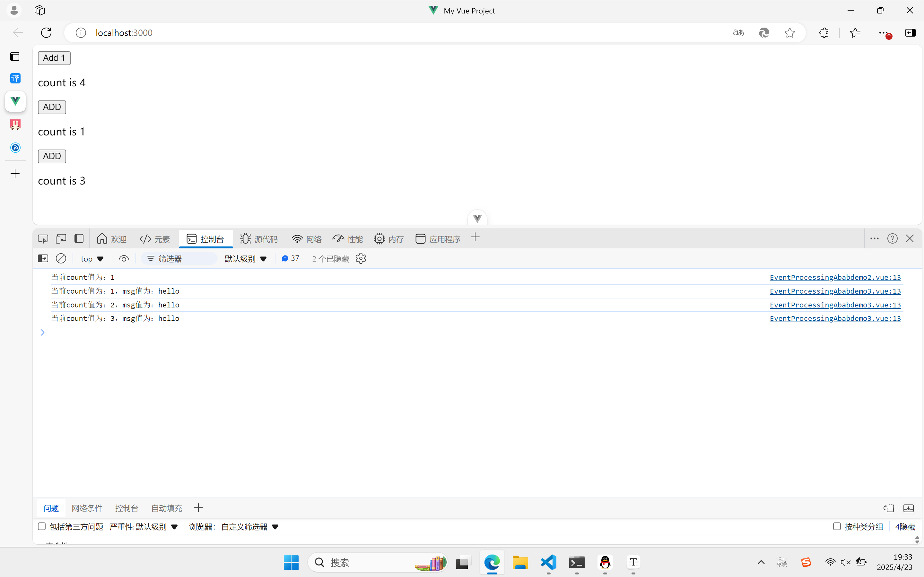Refresh the localhost page
The image size is (924, 577).
click(x=46, y=33)
